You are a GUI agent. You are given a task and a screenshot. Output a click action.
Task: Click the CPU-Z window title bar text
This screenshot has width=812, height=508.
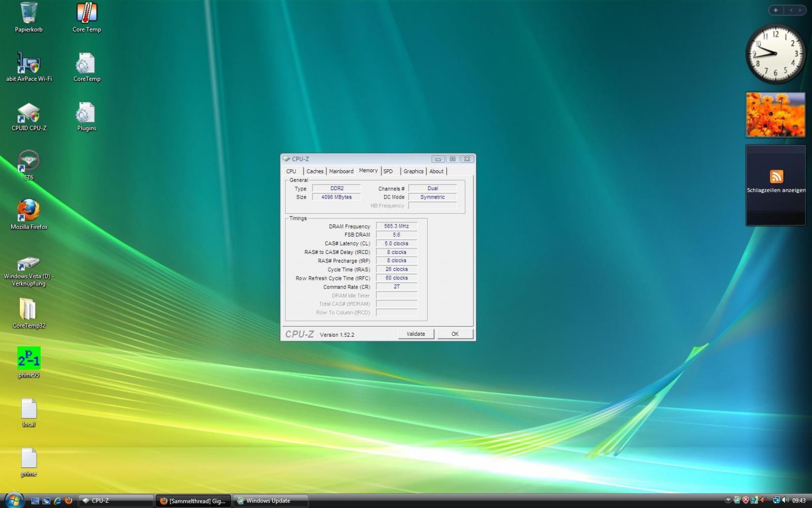point(300,159)
